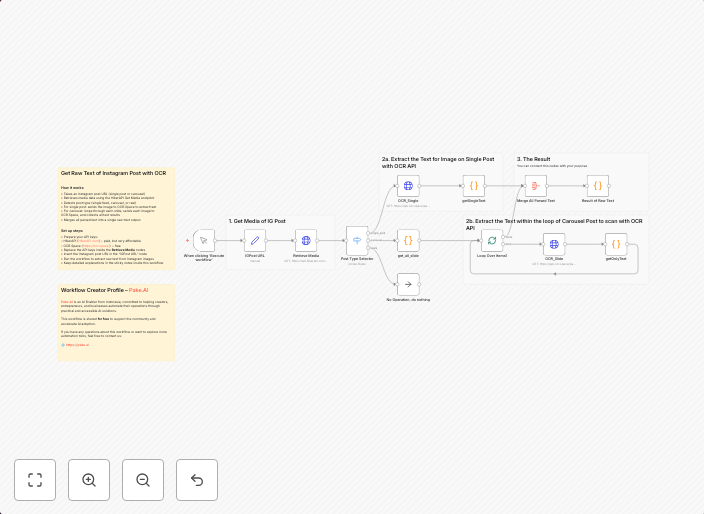Select the getOnlyText code node
The image size is (704, 514).
tap(617, 244)
